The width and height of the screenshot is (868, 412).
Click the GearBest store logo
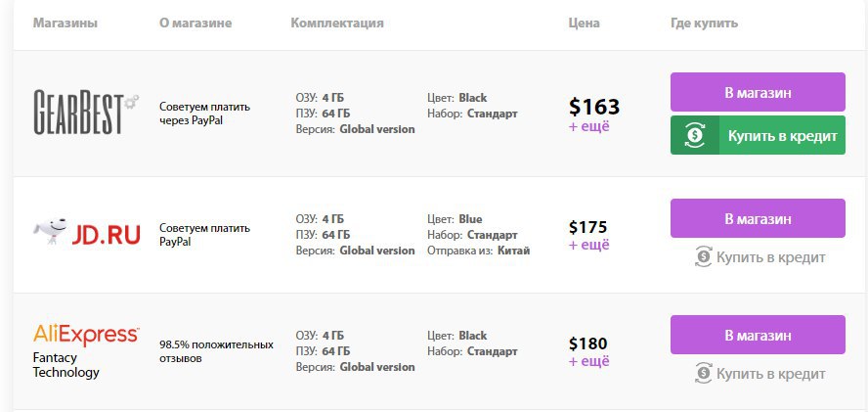click(86, 114)
